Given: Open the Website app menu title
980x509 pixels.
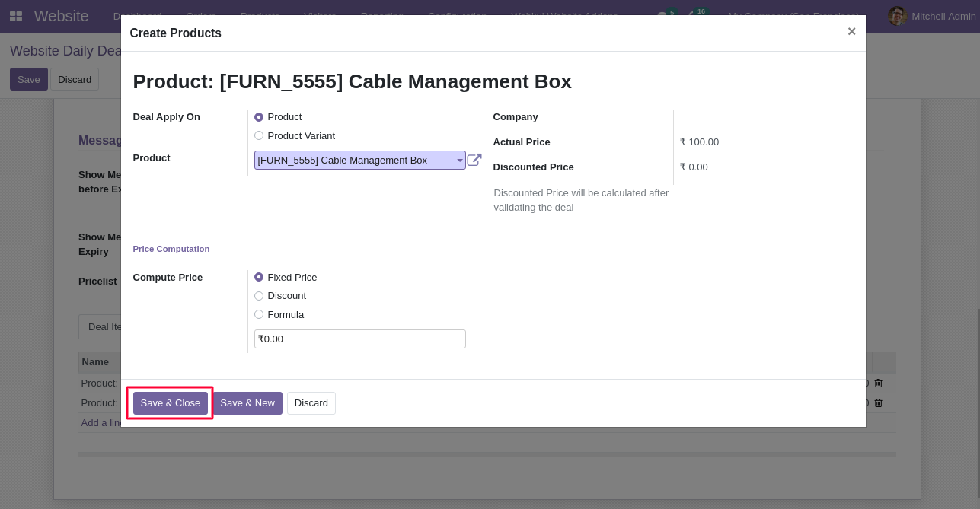Looking at the screenshot, I should pos(62,16).
